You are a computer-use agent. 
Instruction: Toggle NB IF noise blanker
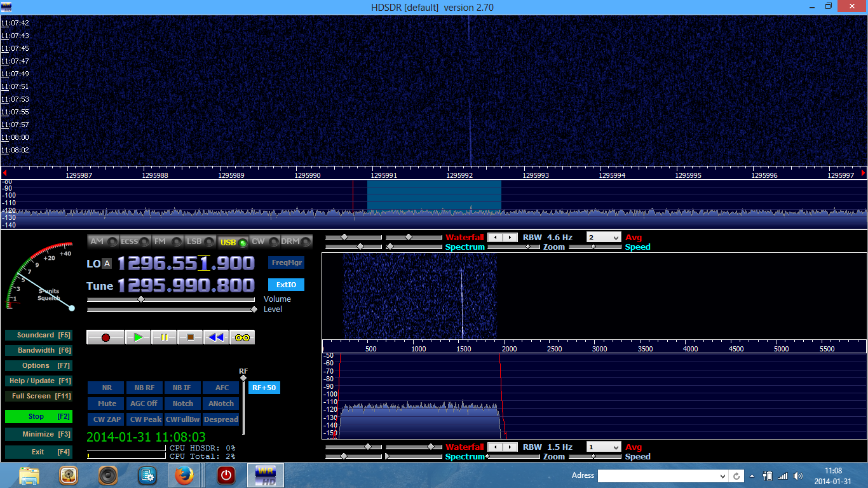click(182, 388)
